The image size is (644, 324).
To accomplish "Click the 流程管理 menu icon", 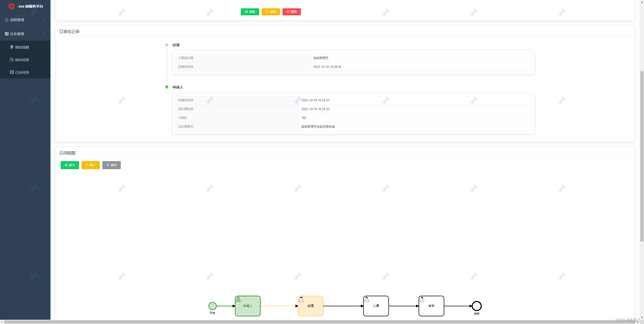I will click(7, 20).
